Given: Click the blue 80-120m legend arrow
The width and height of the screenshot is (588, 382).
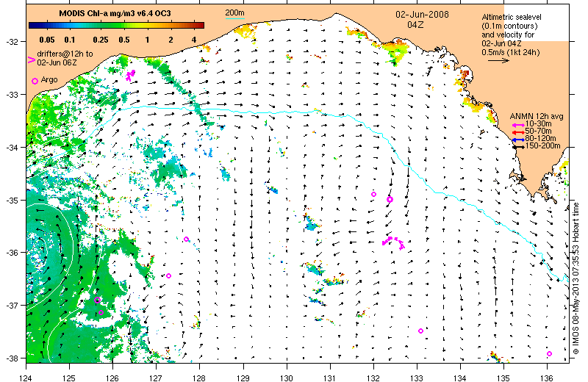Looking at the screenshot, I should (518, 140).
